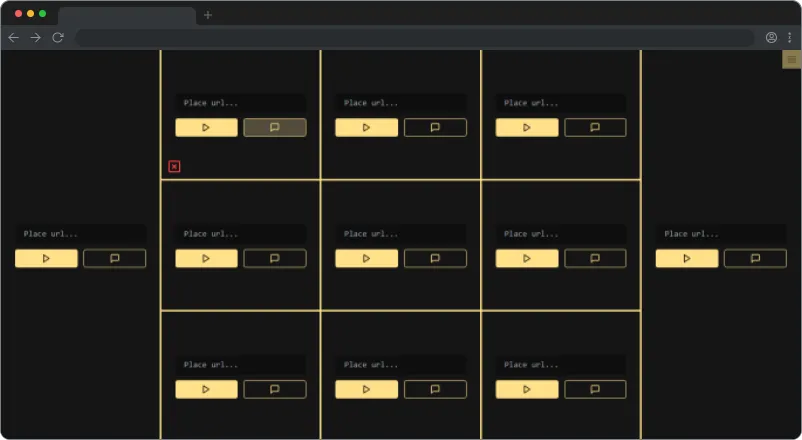This screenshot has width=802, height=440.
Task: Click play button in the center grid cell
Action: coord(366,258)
